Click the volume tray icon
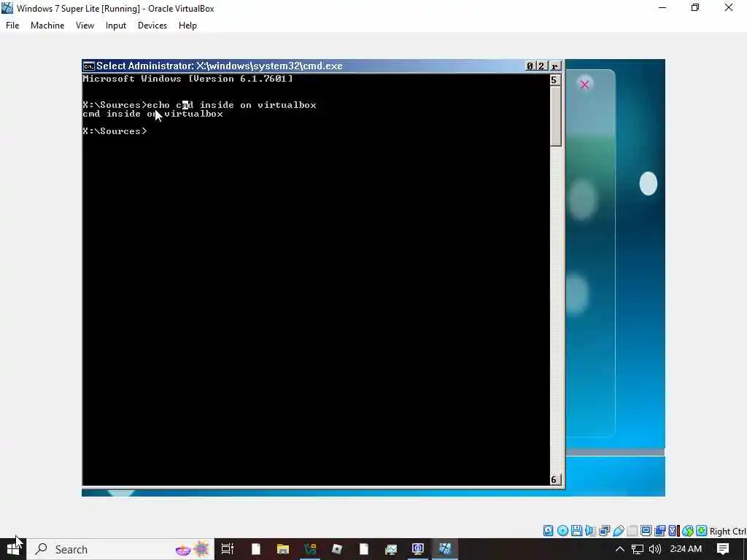The image size is (747, 560). (x=655, y=549)
